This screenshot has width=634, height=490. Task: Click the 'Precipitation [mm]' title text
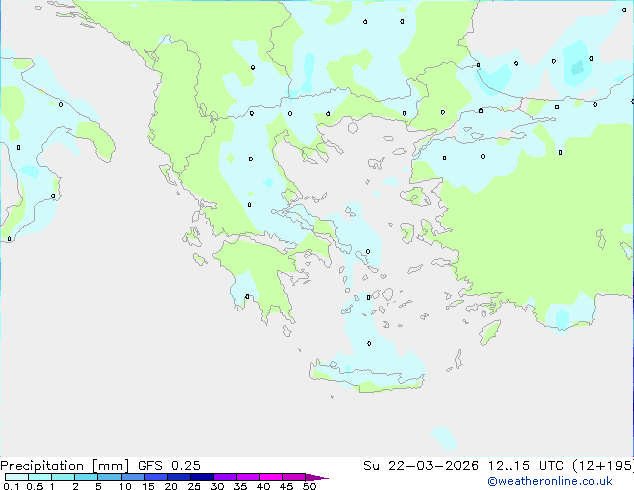[64, 466]
